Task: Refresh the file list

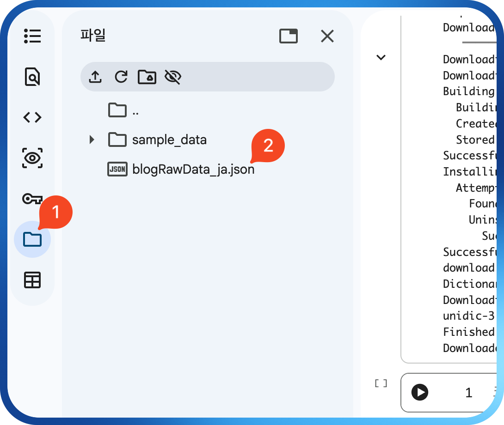Action: 121,77
